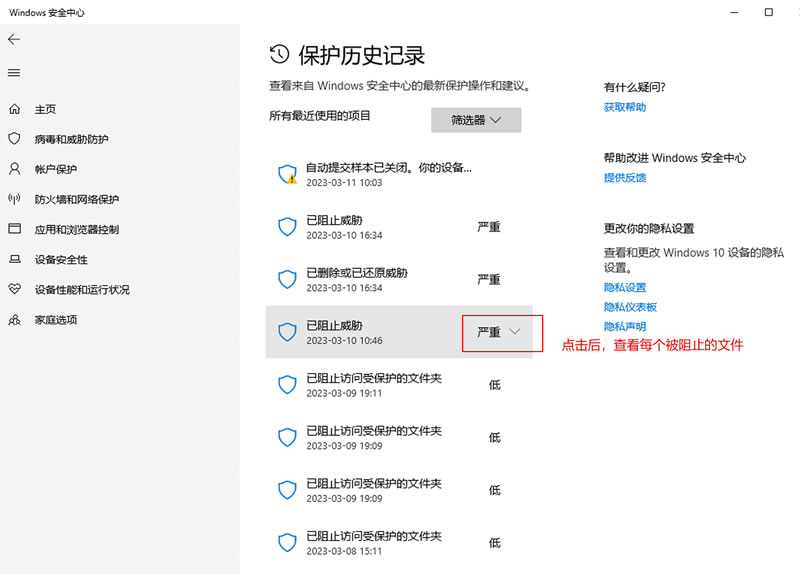Open the 隐私仪表板 link
Image resolution: width=800 pixels, height=574 pixels.
tap(630, 307)
